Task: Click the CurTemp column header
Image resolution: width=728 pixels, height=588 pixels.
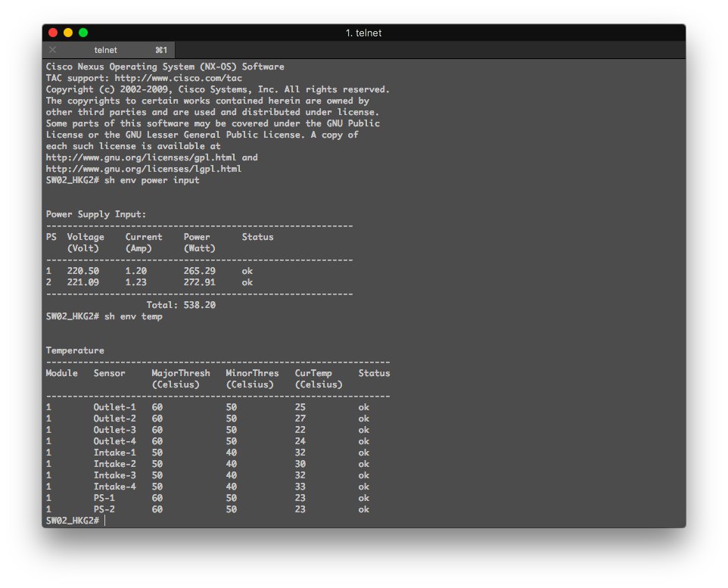Action: point(313,373)
